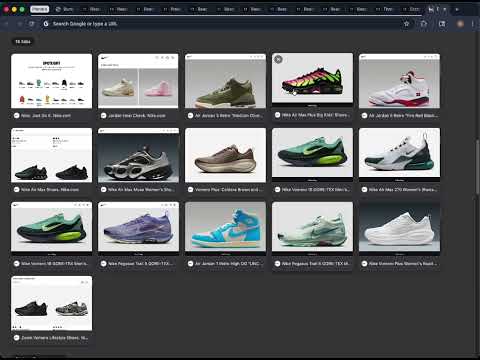Click the Google icon in address bar
This screenshot has width=480, height=360.
[x=46, y=24]
